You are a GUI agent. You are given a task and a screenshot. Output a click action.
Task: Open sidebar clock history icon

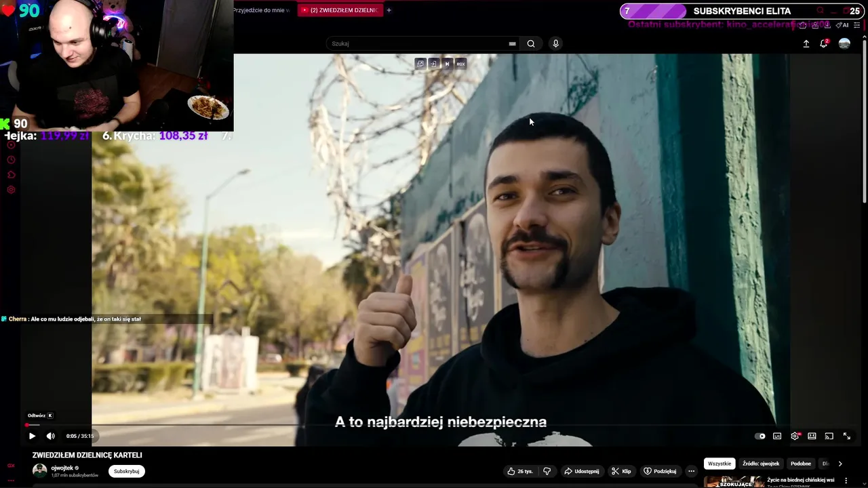point(11,160)
